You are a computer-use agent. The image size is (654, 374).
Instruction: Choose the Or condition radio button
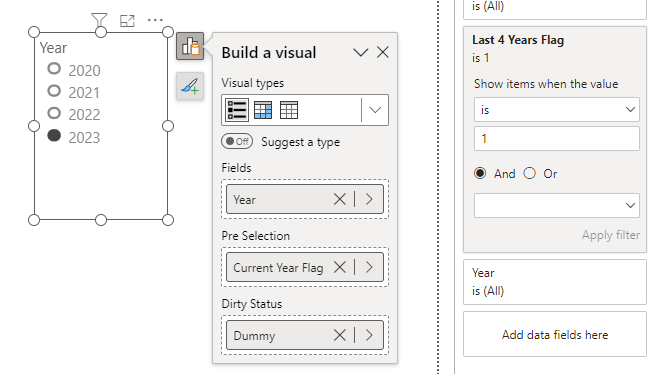point(530,173)
